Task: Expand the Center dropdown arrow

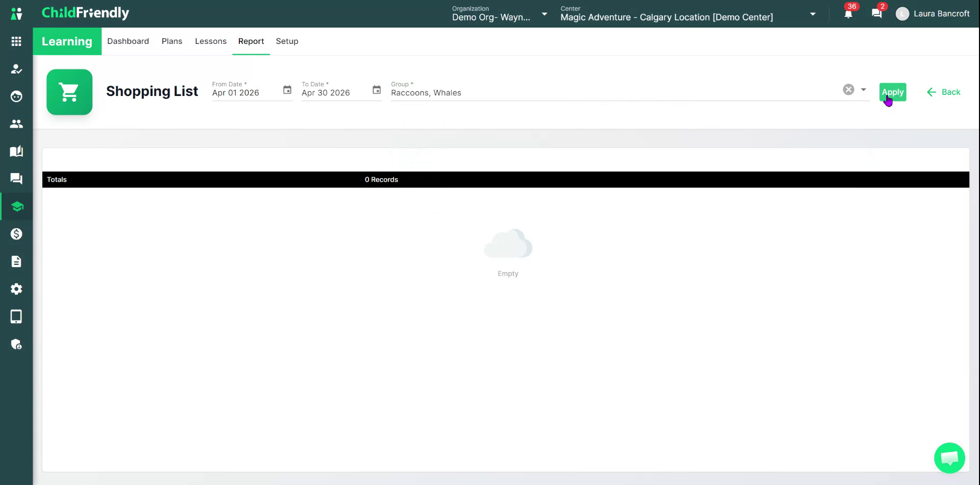Action: click(813, 14)
